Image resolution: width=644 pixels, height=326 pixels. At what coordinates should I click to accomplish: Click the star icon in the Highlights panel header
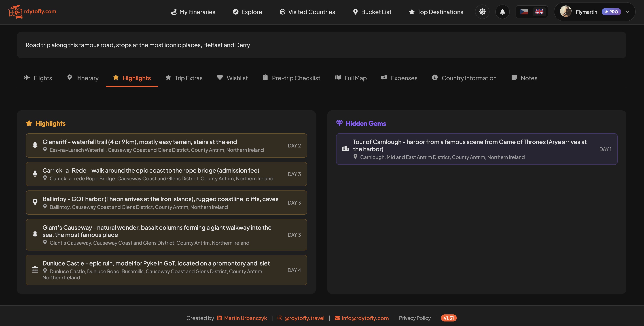pyautogui.click(x=29, y=123)
